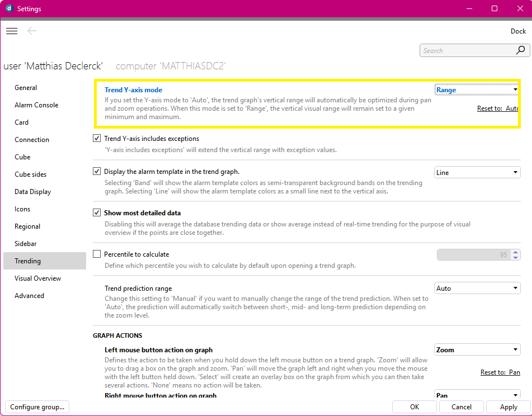Screen dimensions: 532x416
Task: Open Trend Y-axis mode dropdown
Action: (x=477, y=90)
